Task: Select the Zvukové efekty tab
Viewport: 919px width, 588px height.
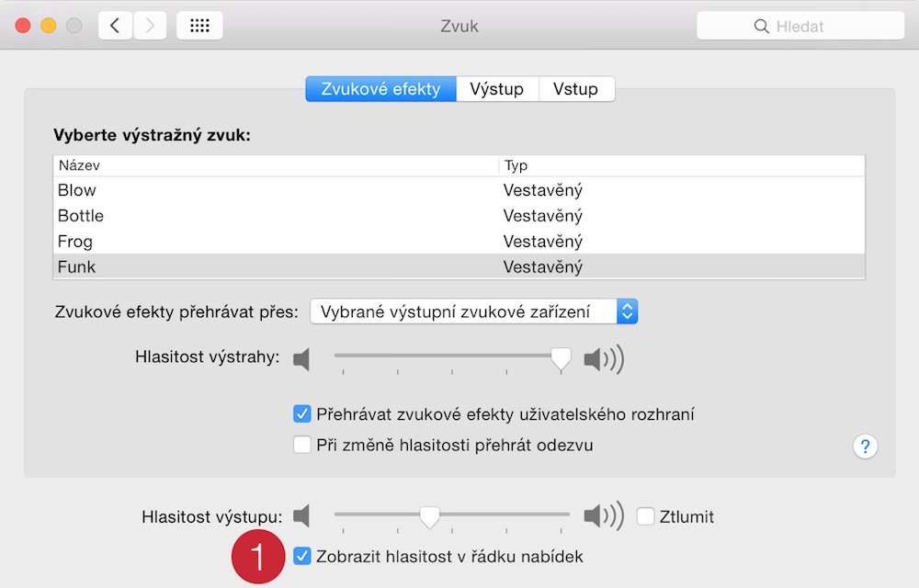Action: pos(380,89)
